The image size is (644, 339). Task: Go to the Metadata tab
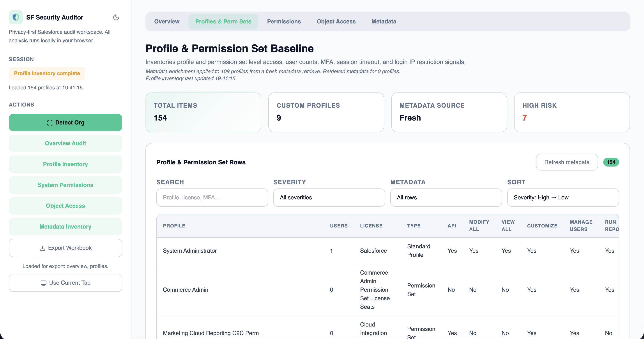[x=384, y=21]
